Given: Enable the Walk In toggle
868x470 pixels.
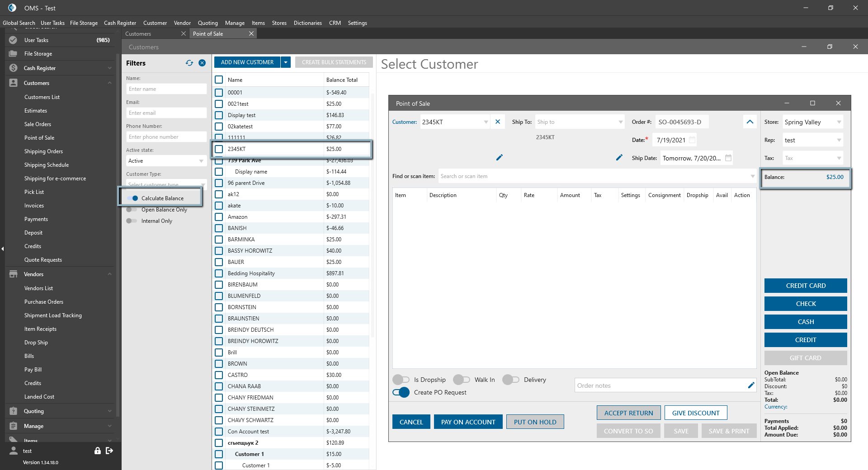Looking at the screenshot, I should tap(462, 380).
